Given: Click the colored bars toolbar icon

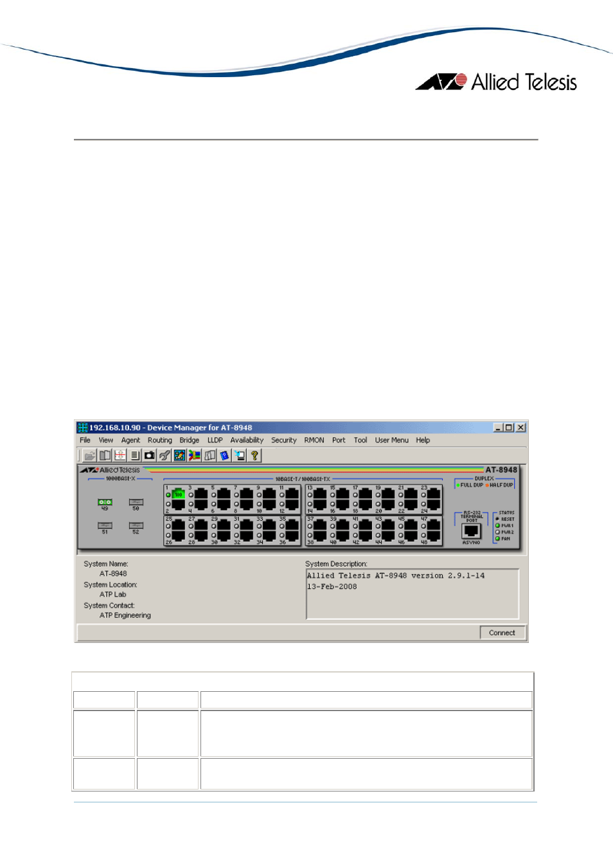Looking at the screenshot, I should pyautogui.click(x=195, y=455).
